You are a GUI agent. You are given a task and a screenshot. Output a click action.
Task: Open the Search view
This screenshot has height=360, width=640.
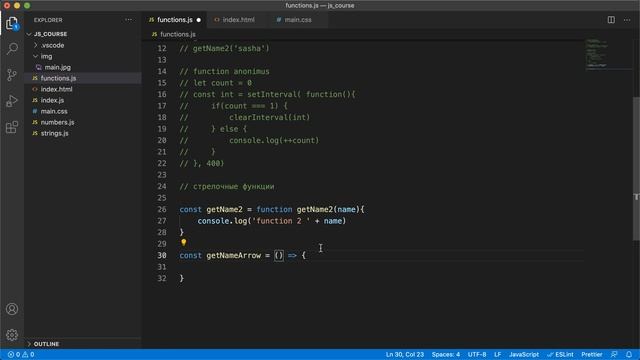coord(12,49)
